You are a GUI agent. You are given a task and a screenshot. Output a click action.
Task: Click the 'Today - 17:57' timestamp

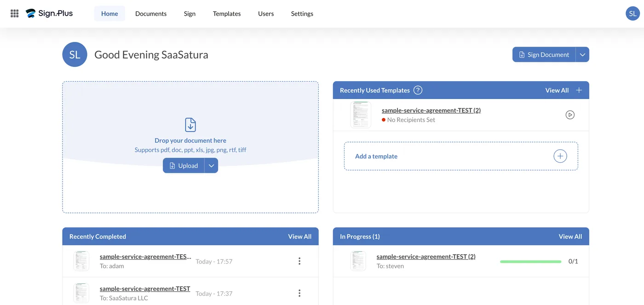(214, 261)
